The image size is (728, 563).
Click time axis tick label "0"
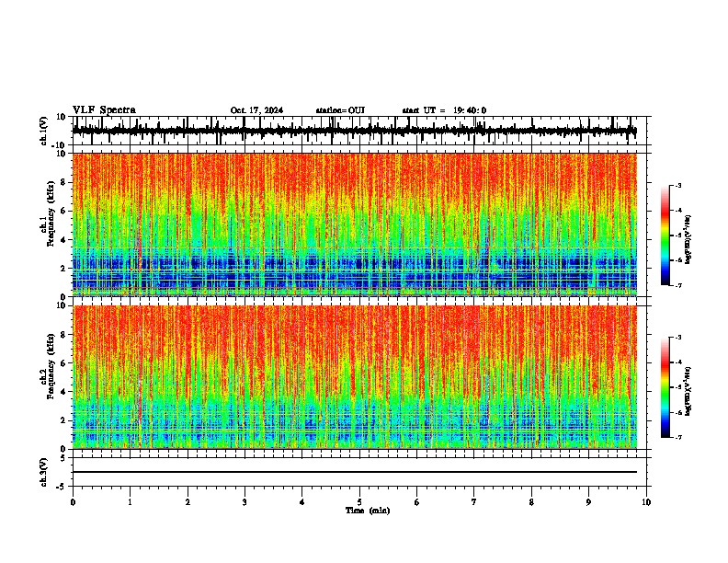point(73,502)
